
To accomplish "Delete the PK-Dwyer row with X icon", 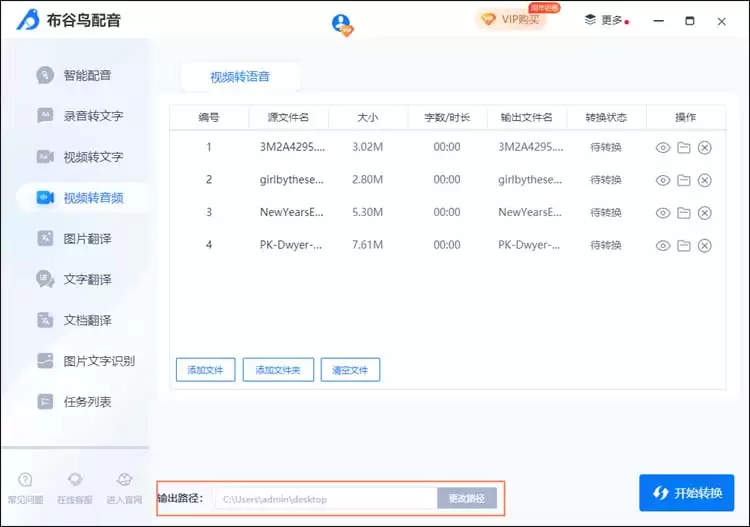I will tap(705, 246).
